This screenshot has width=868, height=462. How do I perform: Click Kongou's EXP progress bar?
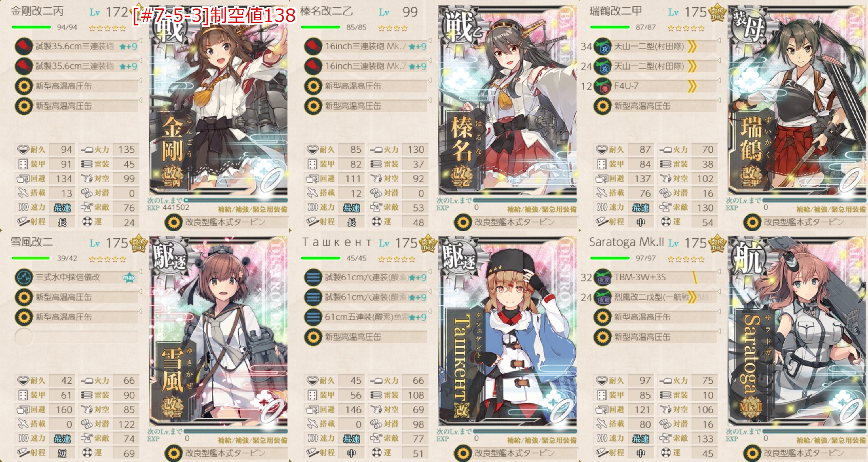pyautogui.click(x=236, y=200)
